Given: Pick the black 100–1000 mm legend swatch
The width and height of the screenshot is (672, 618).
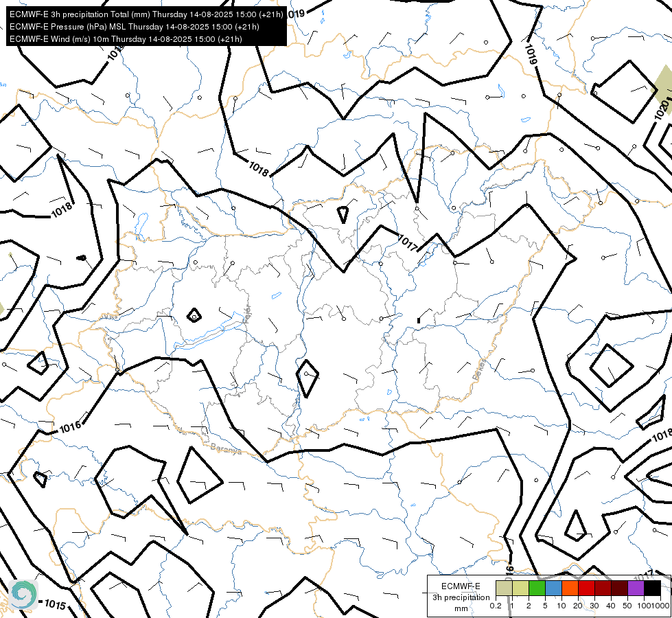Looking at the screenshot, I should [652, 588].
